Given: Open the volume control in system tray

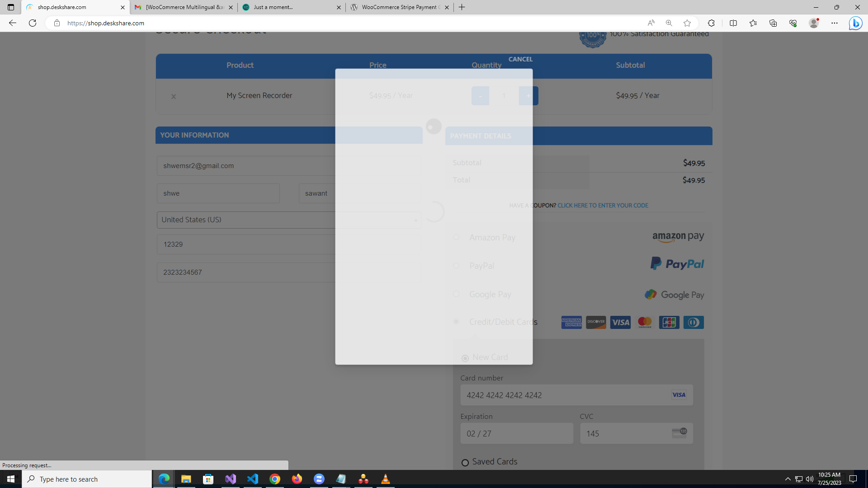Looking at the screenshot, I should 809,479.
